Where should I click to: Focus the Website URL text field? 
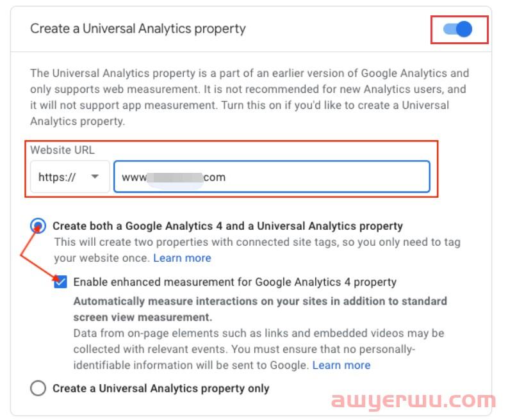(x=320, y=177)
